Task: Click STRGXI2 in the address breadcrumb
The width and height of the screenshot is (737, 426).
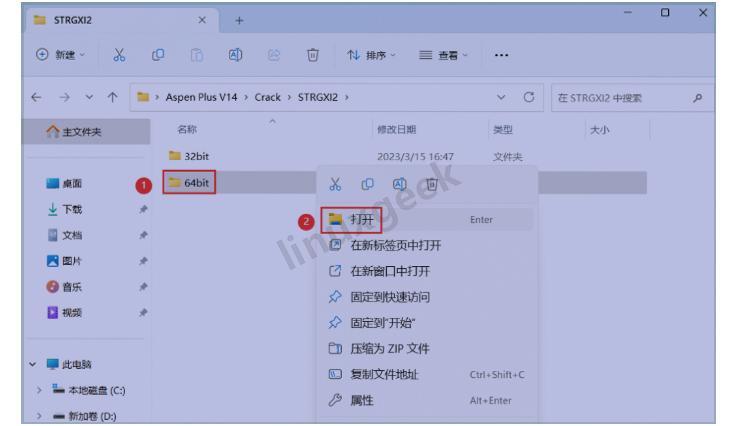Action: coord(318,97)
